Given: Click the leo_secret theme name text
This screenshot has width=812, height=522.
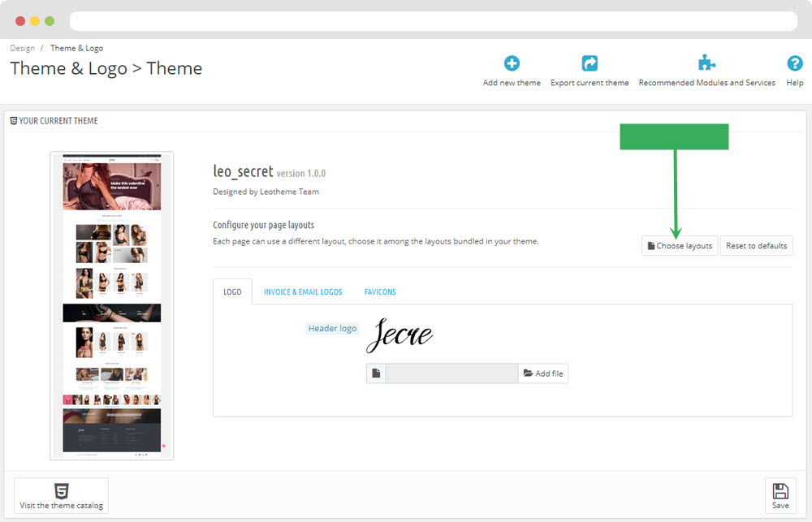Looking at the screenshot, I should 243,171.
